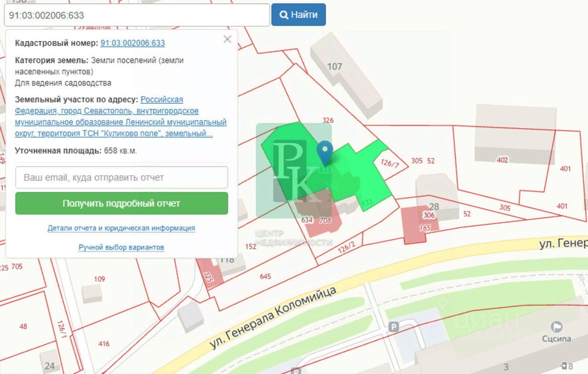Open cadastral number link 91:03:002006:633
This screenshot has height=374, width=588.
(x=132, y=43)
